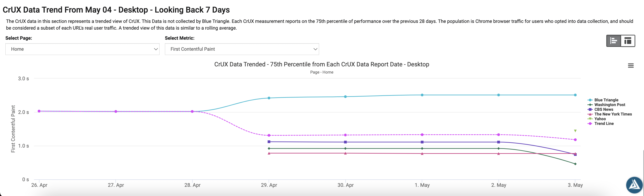Click the CBS News square marker on 29. Apr
This screenshot has width=644, height=196.
(x=269, y=142)
